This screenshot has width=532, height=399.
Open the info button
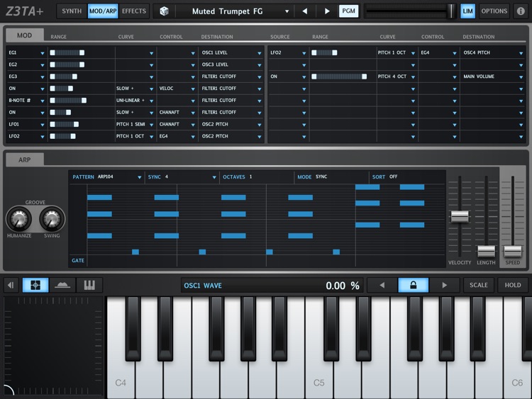[x=521, y=11]
